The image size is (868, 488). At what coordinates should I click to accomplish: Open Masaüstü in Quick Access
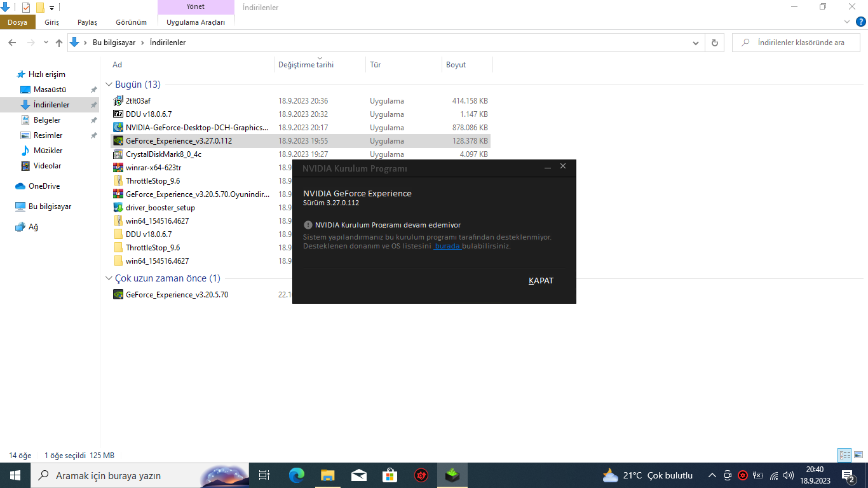click(x=50, y=90)
